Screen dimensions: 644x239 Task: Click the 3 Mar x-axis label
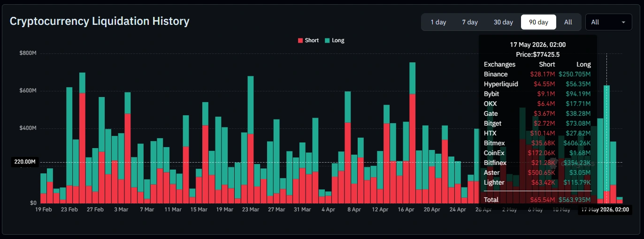coord(121,209)
